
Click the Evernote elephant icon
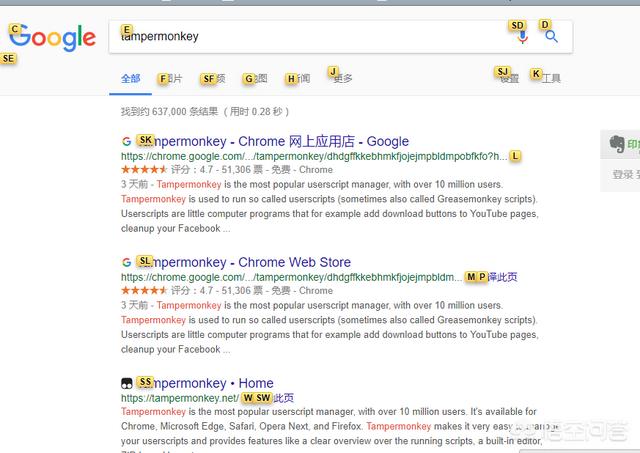[x=617, y=144]
